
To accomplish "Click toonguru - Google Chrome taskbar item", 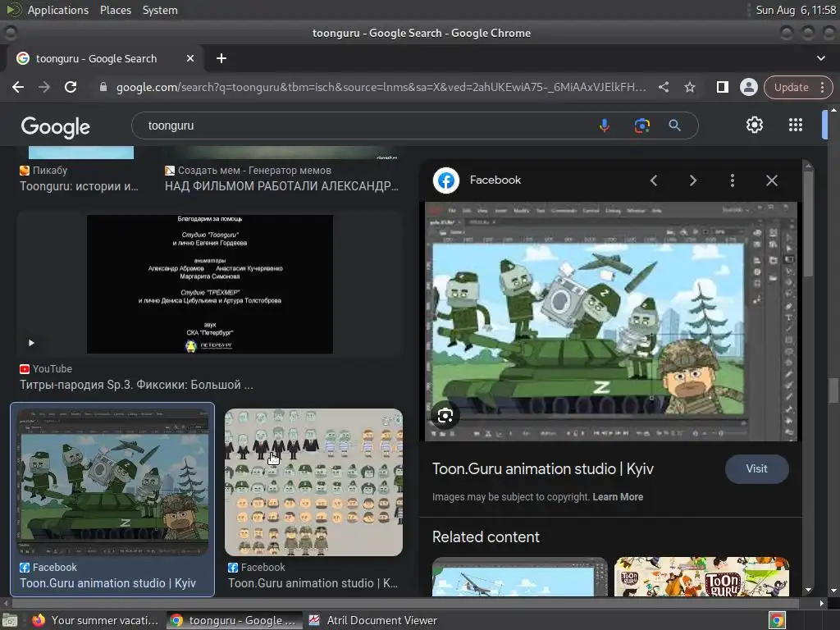I will [x=234, y=620].
